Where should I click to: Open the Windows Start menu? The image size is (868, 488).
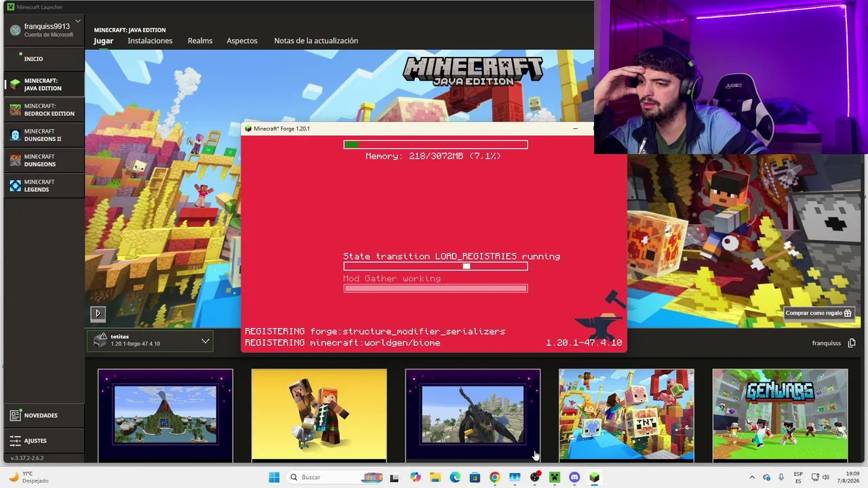[274, 477]
